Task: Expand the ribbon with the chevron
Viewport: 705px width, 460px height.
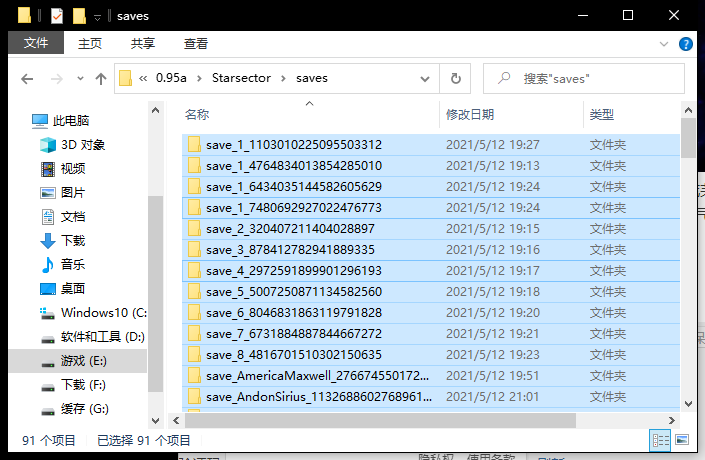Action: (664, 44)
